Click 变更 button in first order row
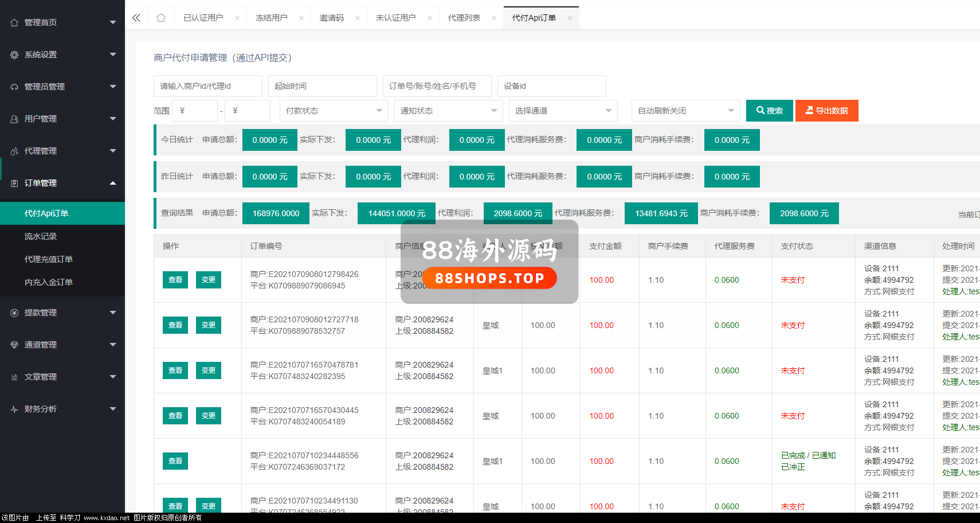Image resolution: width=980 pixels, height=523 pixels. pos(209,280)
